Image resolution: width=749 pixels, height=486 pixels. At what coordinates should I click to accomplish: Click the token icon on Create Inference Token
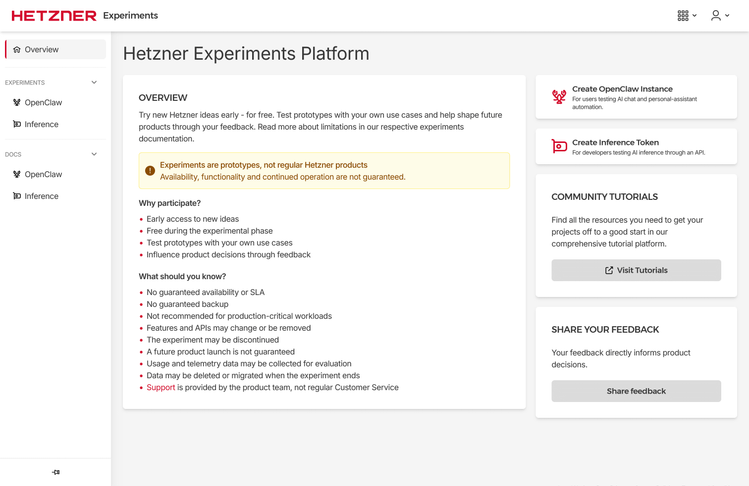pos(559,146)
